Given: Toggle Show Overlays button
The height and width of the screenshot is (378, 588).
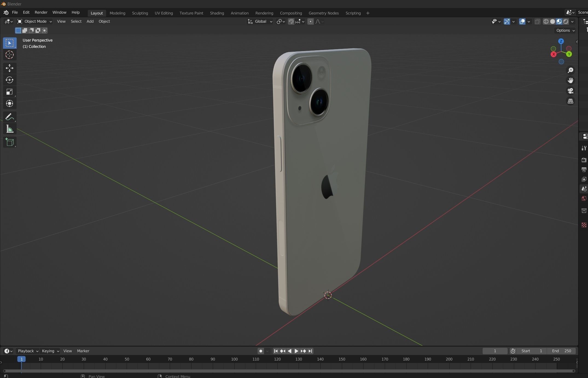Looking at the screenshot, I should 522,21.
